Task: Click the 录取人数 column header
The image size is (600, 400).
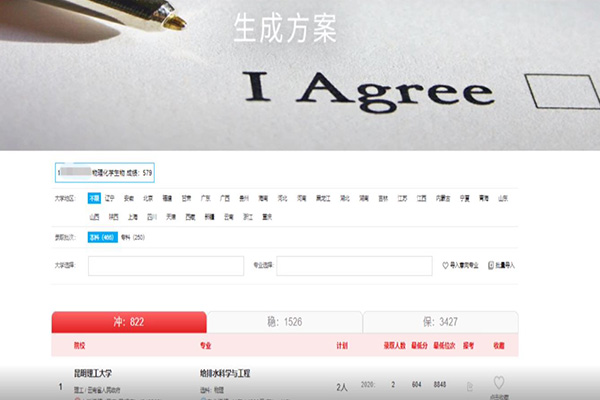Action: point(395,346)
